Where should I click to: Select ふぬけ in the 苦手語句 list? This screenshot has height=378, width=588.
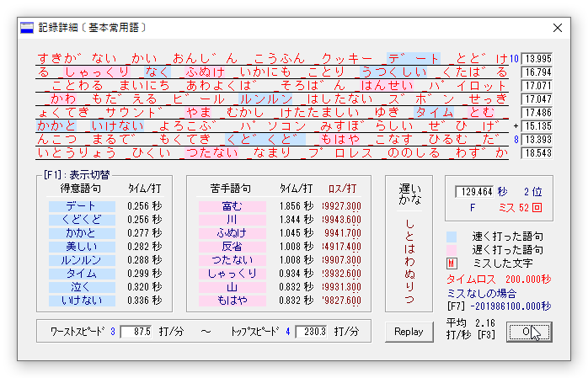point(233,233)
